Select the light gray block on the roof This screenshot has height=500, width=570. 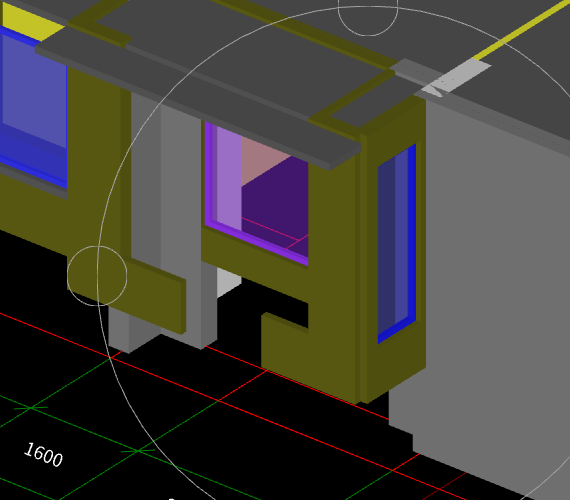tap(457, 77)
